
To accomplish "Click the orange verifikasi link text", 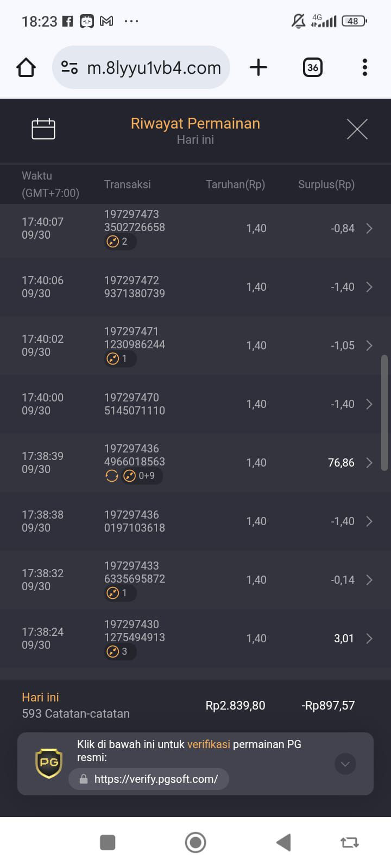I will pos(209,744).
